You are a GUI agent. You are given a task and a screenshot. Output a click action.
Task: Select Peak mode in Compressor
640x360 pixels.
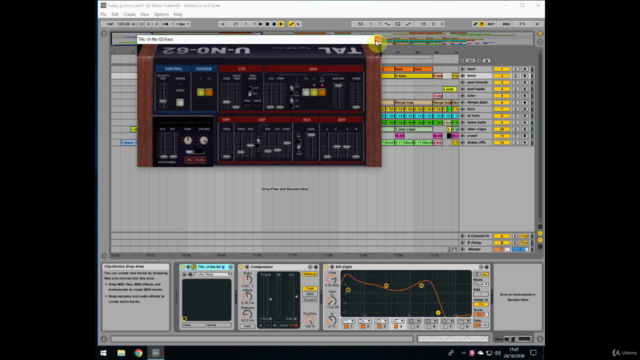point(310,289)
